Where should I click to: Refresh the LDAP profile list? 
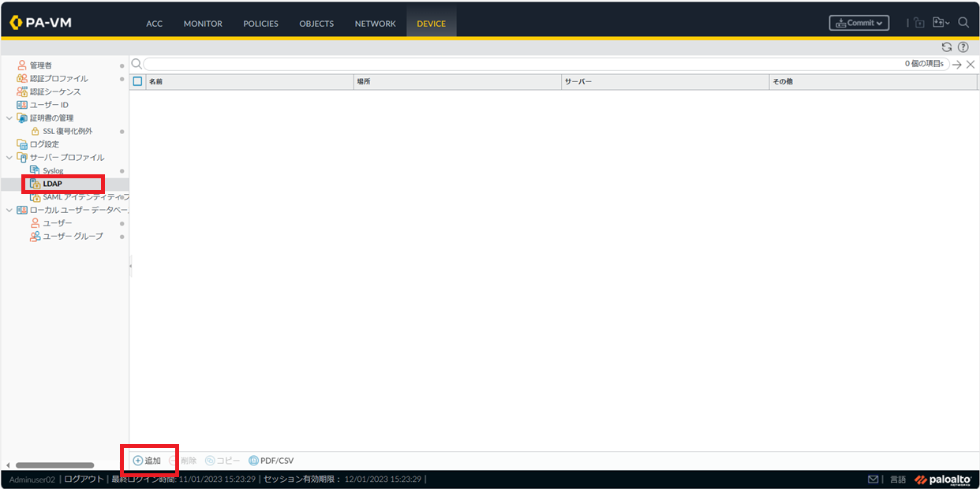[947, 47]
